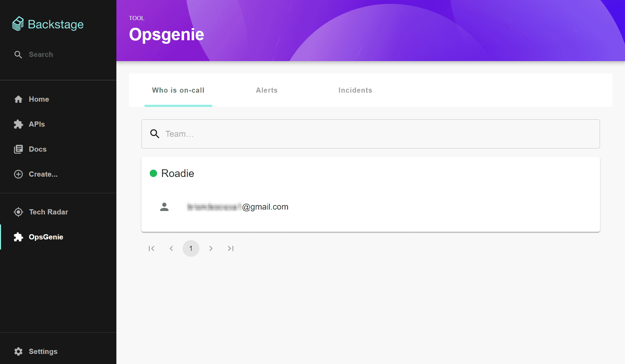This screenshot has height=364, width=625.
Task: Switch to the Alerts tab
Action: pyautogui.click(x=267, y=90)
